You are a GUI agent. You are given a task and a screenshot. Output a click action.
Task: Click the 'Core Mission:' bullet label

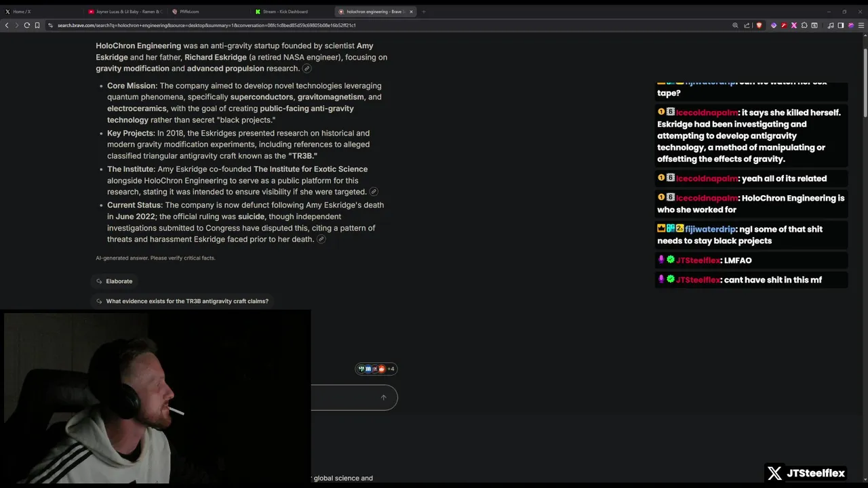pos(132,85)
